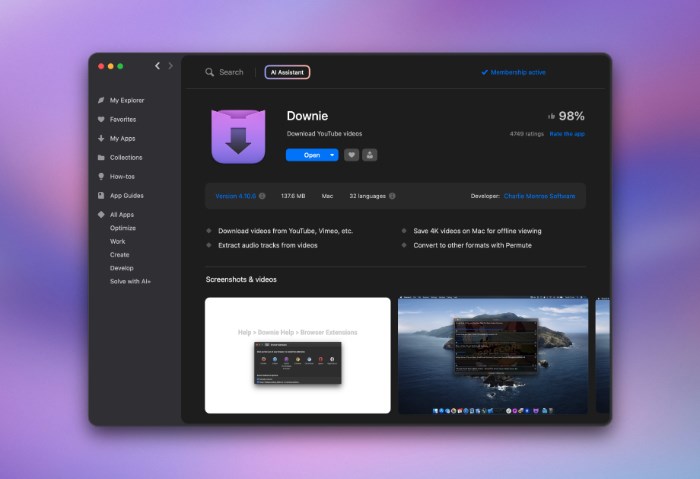
Task: Select the Create category
Action: point(120,255)
